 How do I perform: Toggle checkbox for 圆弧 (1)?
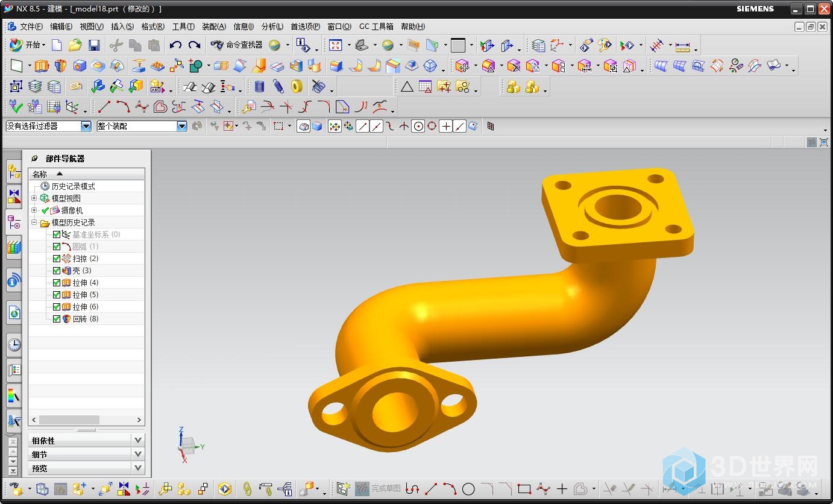coord(57,247)
